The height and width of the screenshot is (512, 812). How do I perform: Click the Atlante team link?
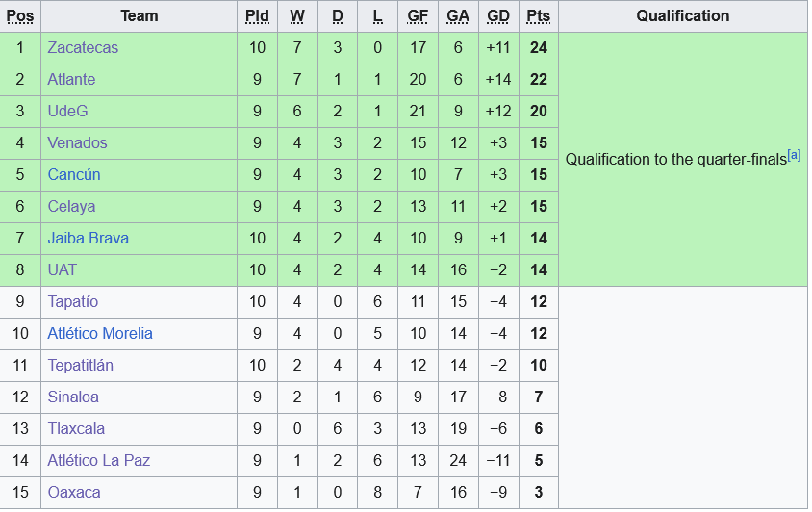pos(71,80)
